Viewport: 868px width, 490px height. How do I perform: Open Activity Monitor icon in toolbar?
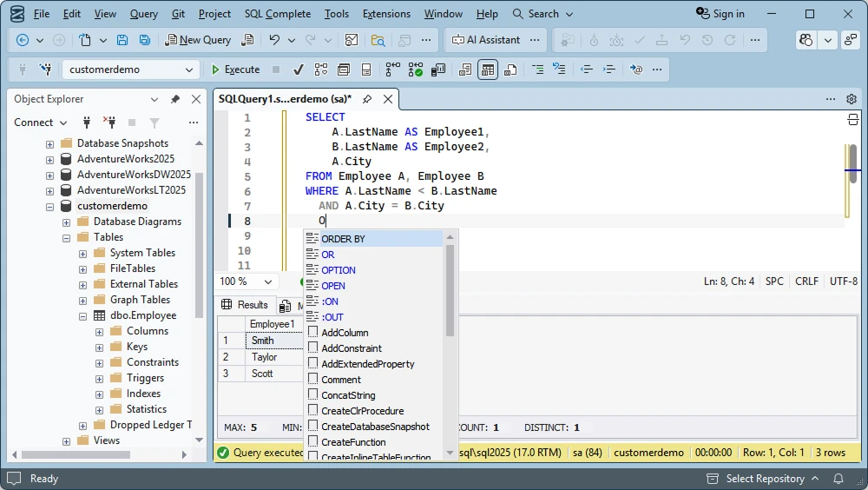351,40
